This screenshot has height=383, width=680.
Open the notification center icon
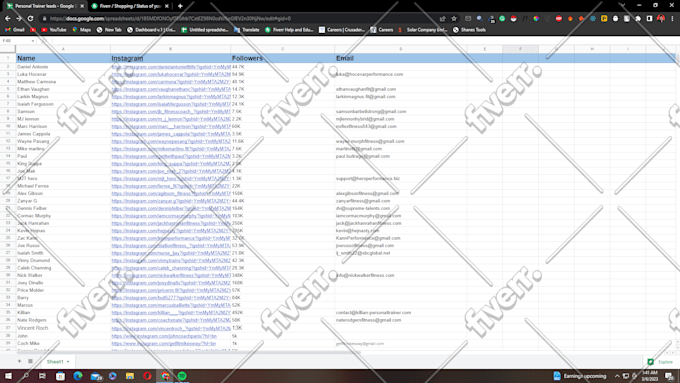coord(670,376)
